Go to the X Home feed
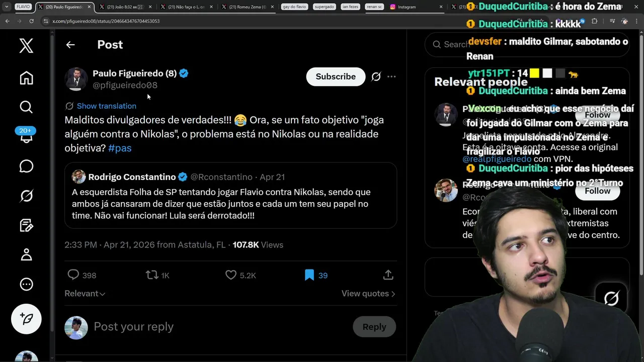The width and height of the screenshot is (644, 362). click(26, 78)
